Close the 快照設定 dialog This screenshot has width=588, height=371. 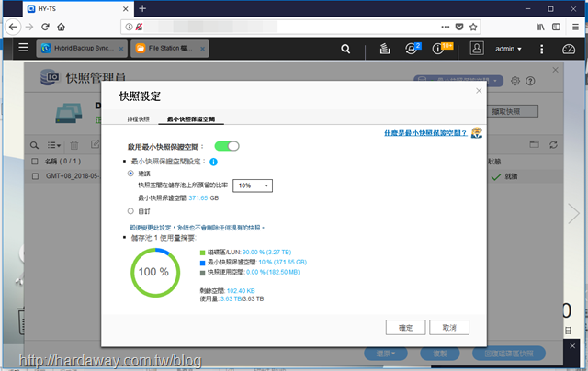[x=479, y=91]
